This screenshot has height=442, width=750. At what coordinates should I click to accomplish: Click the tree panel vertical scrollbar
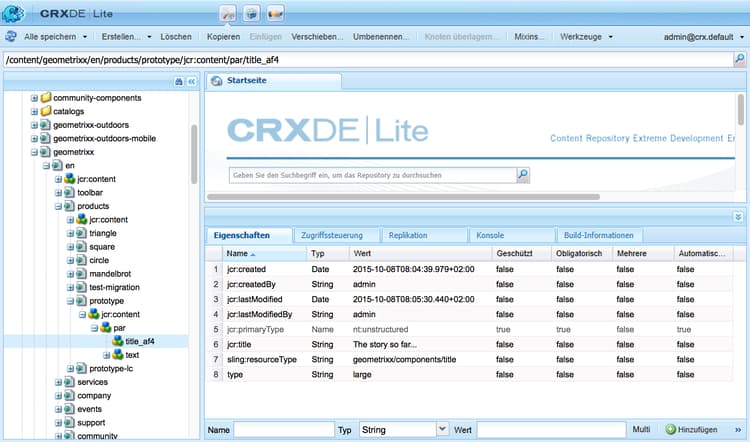point(194,154)
